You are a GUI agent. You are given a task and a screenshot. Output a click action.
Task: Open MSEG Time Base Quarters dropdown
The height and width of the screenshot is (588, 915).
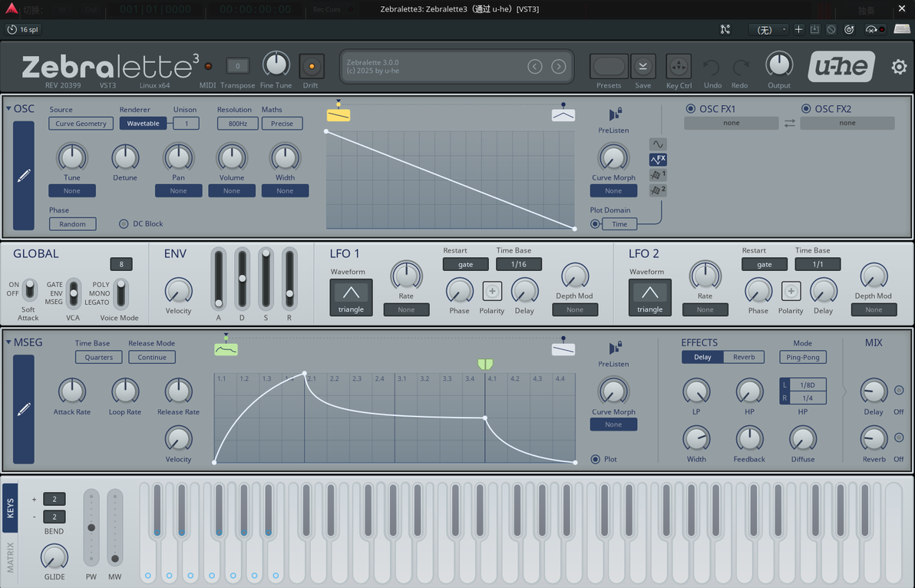tap(98, 357)
